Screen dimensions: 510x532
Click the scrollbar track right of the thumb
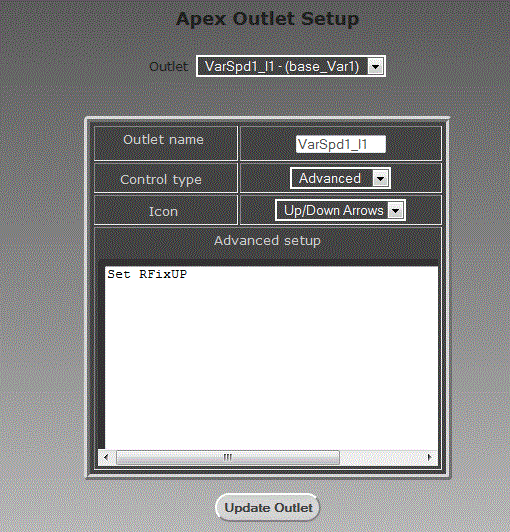[380, 457]
